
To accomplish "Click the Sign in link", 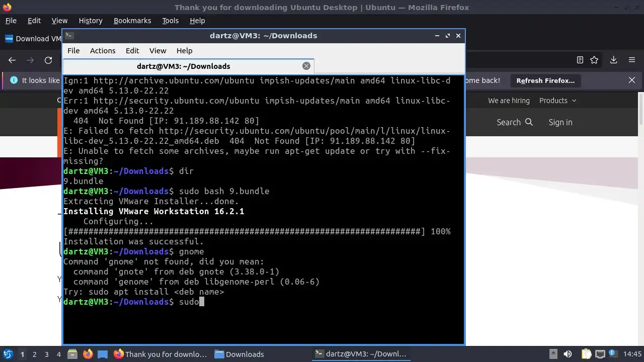I will click(560, 122).
